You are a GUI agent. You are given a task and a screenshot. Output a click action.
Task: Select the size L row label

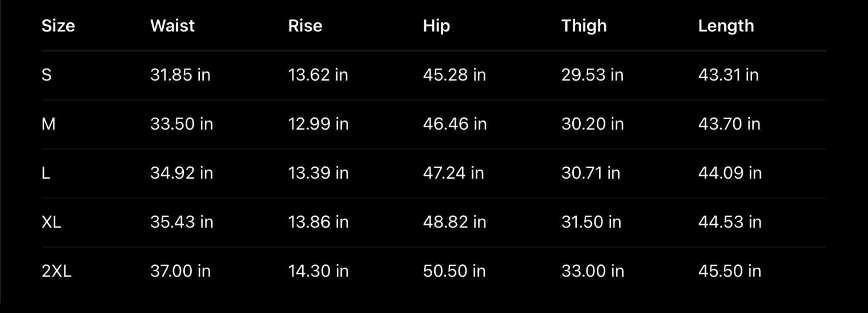pos(46,173)
